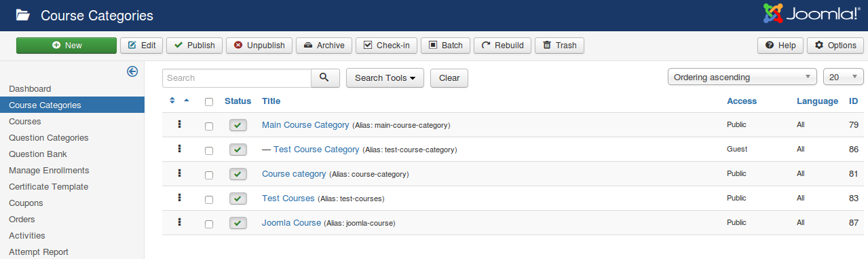Expand the Search Tools dropdown

[385, 78]
